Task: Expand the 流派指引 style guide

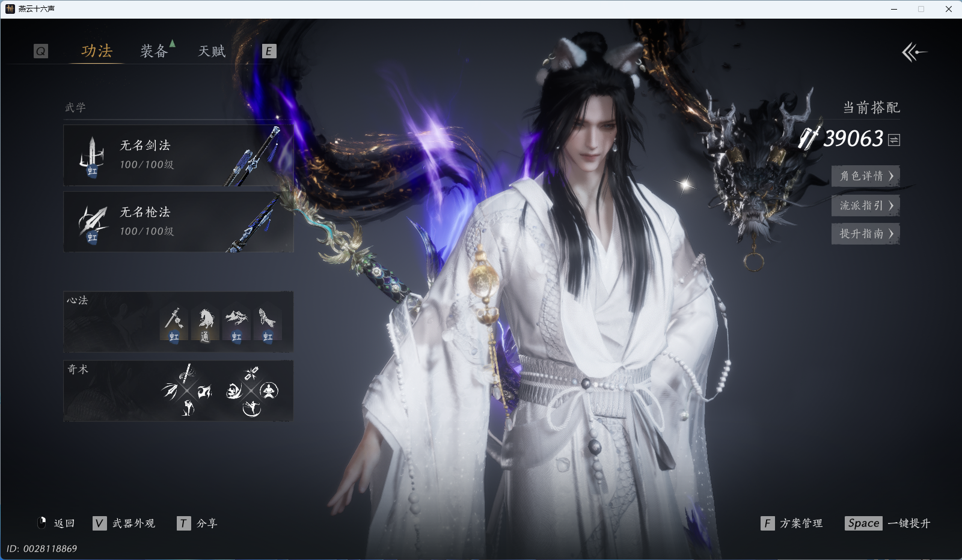Action: tap(865, 205)
